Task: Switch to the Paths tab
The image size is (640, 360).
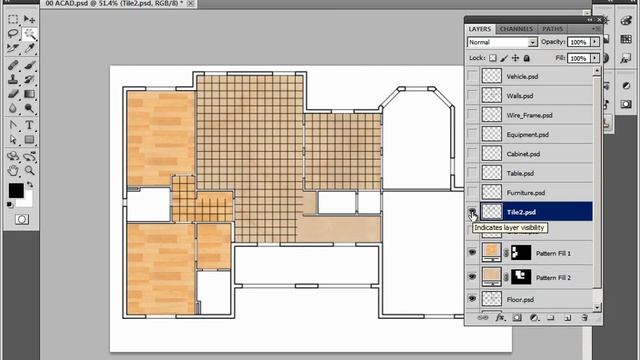Action: [552, 29]
